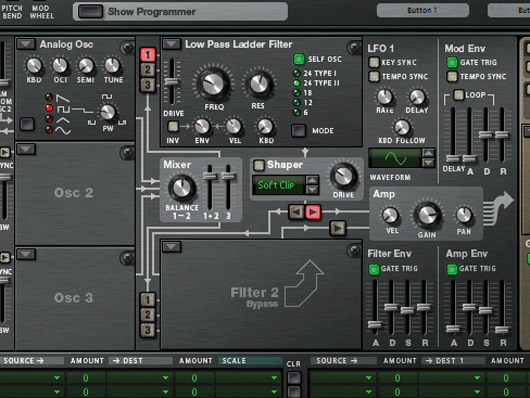Viewport: 530px width, 398px height.
Task: Toggle the SELF OSC button
Action: click(298, 59)
